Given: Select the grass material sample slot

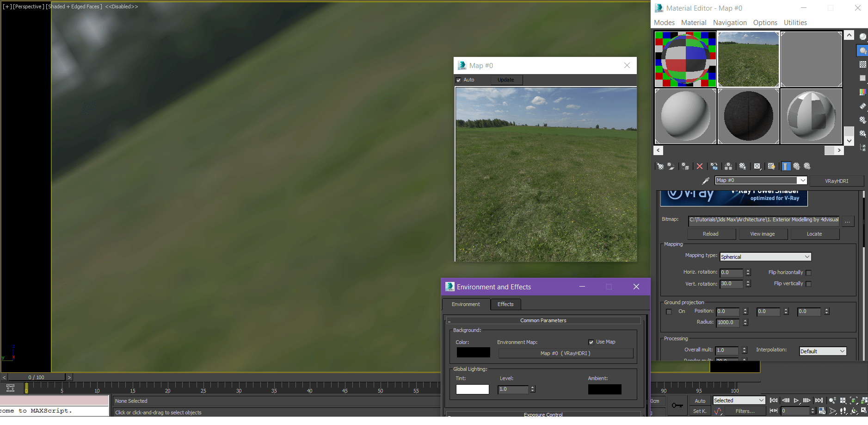Looking at the screenshot, I should [748, 59].
